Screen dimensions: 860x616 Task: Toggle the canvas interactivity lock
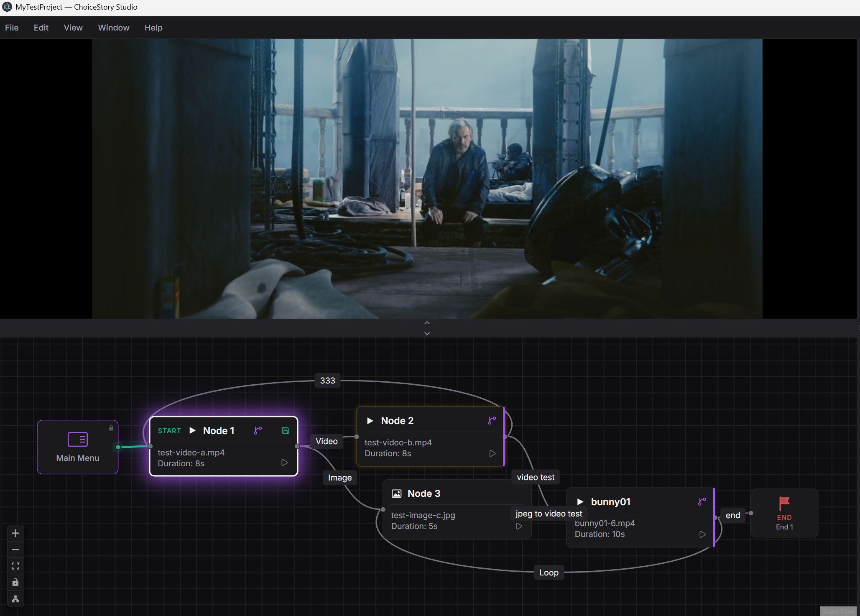tap(15, 582)
